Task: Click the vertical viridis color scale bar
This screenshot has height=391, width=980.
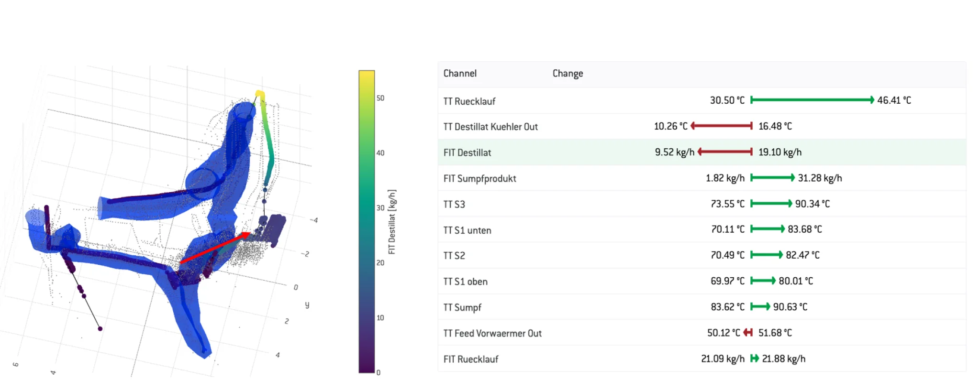Action: coord(367,221)
